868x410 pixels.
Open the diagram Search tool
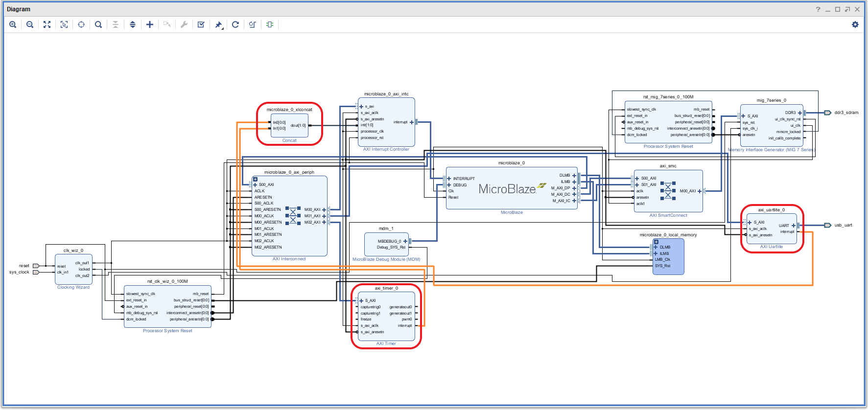[x=98, y=24]
